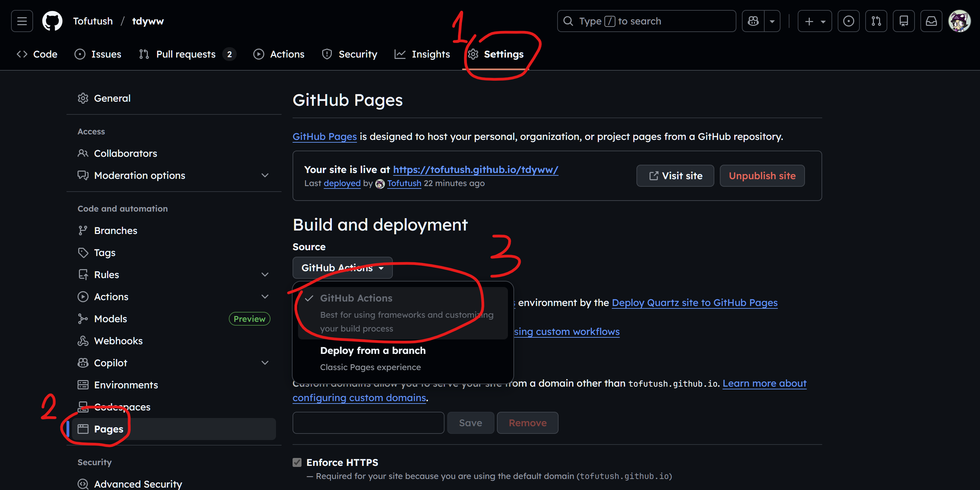
Task: Open the hamburger navigation menu
Action: [x=22, y=21]
